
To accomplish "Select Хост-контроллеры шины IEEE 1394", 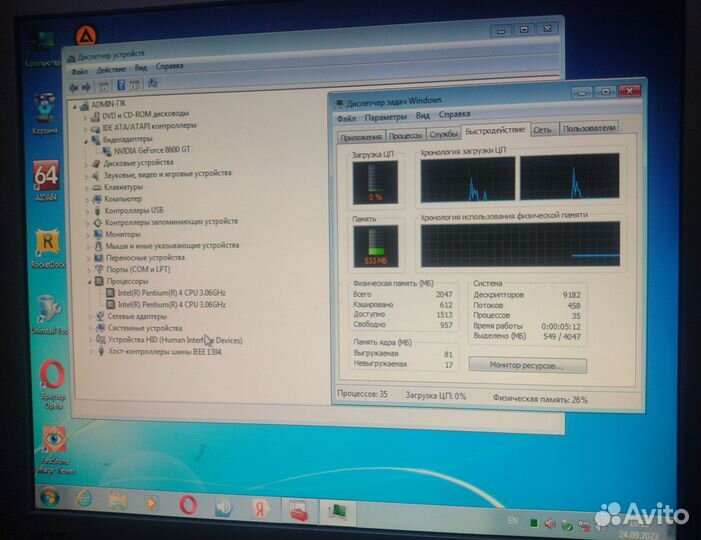I will [165, 352].
